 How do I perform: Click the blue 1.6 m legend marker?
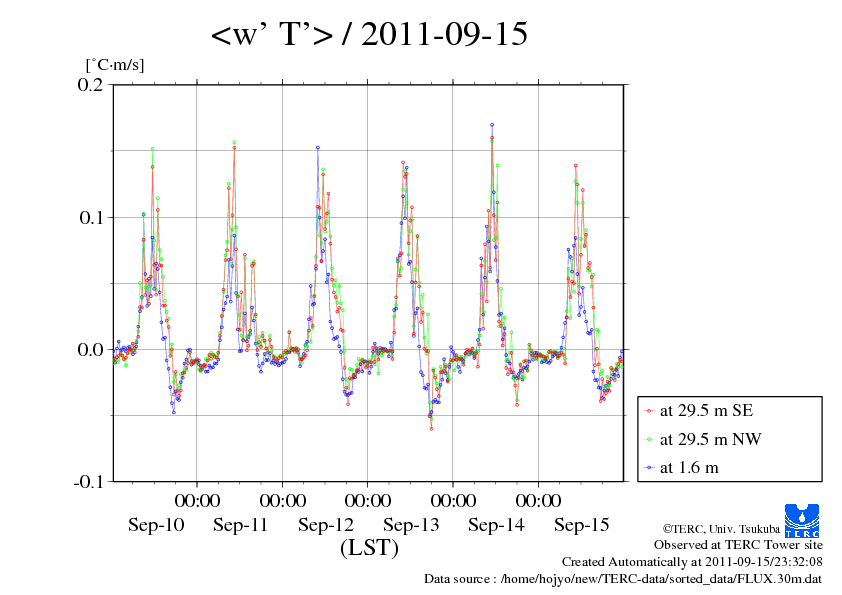pyautogui.click(x=649, y=468)
